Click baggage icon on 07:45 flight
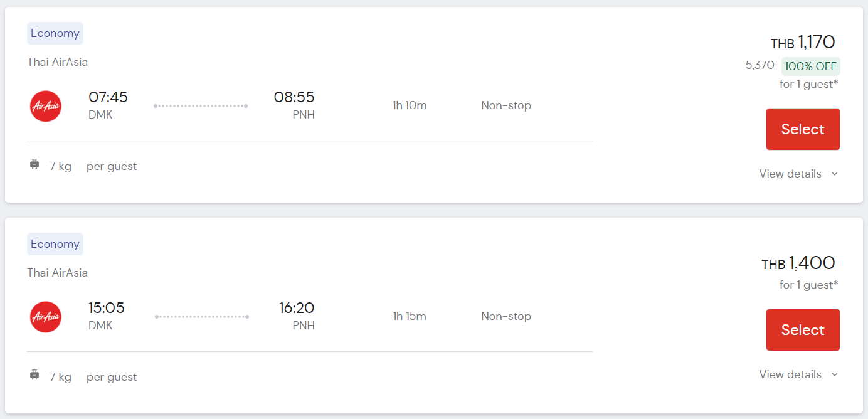Screen dimensions: 868x419 (34, 165)
